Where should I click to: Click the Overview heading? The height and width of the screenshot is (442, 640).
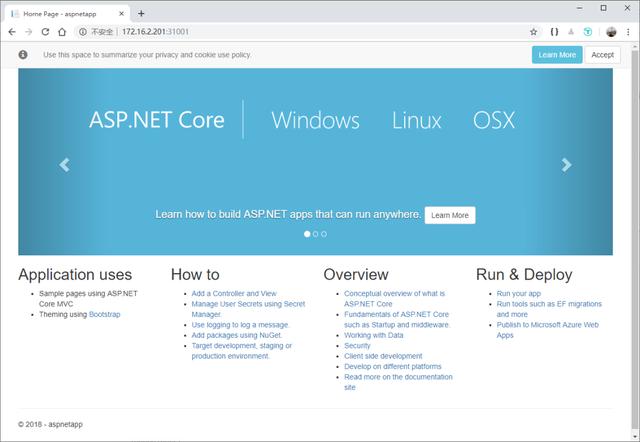pyautogui.click(x=356, y=274)
